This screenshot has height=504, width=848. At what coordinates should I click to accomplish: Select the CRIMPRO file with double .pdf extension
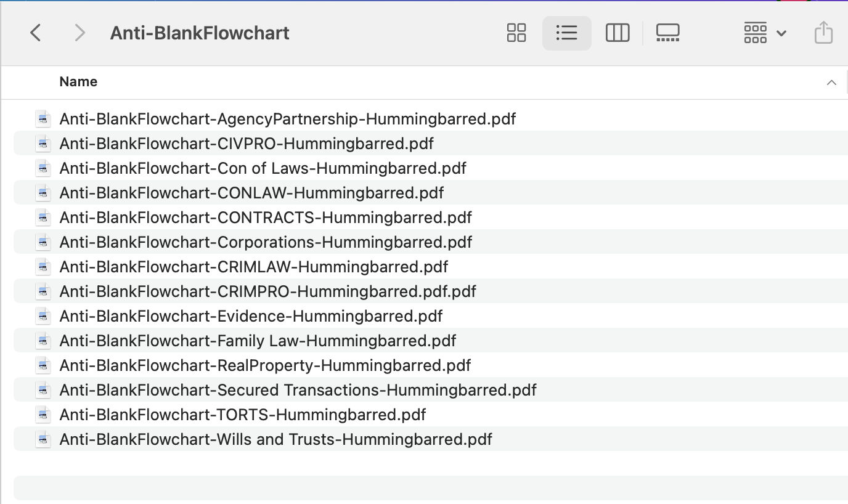point(267,291)
